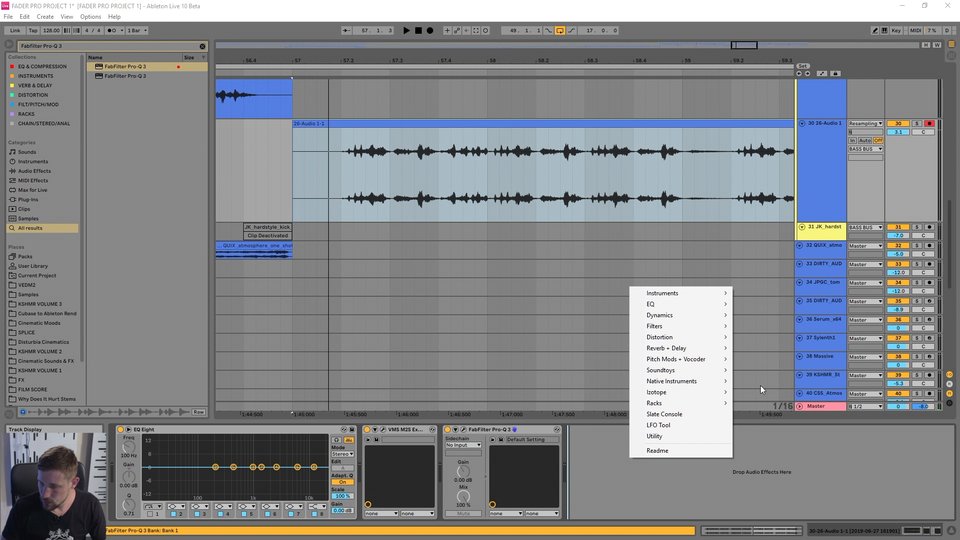
Task: Open Reverb + Delay submenu
Action: pos(681,348)
